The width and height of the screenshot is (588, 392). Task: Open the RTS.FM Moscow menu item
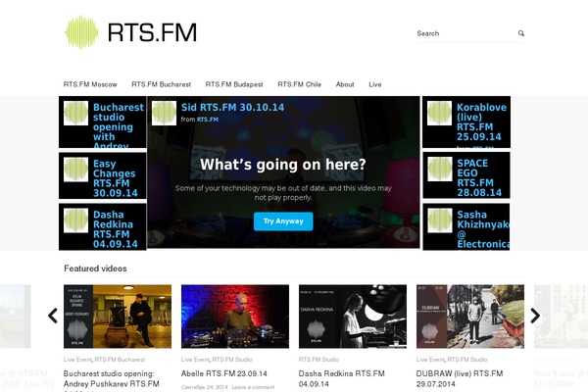[x=90, y=84]
